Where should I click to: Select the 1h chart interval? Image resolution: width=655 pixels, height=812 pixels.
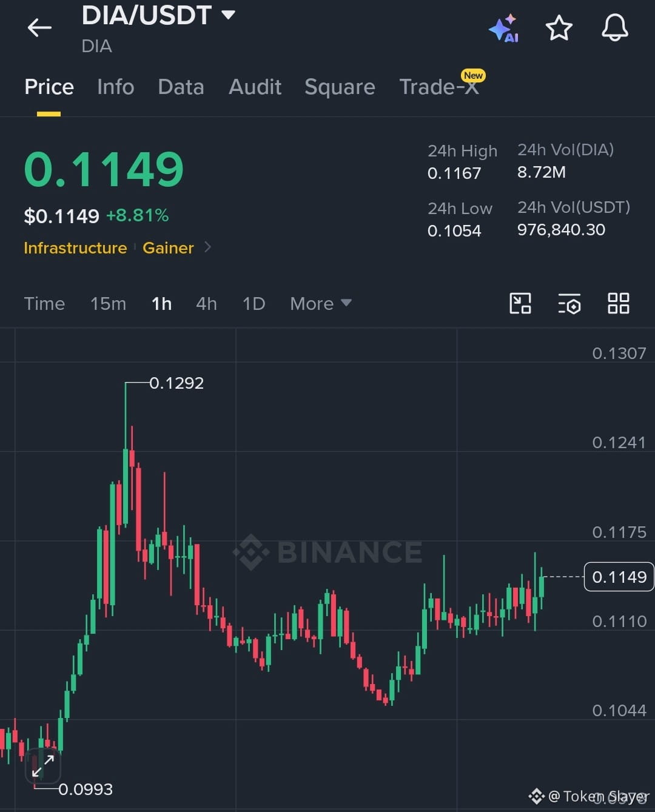(161, 303)
